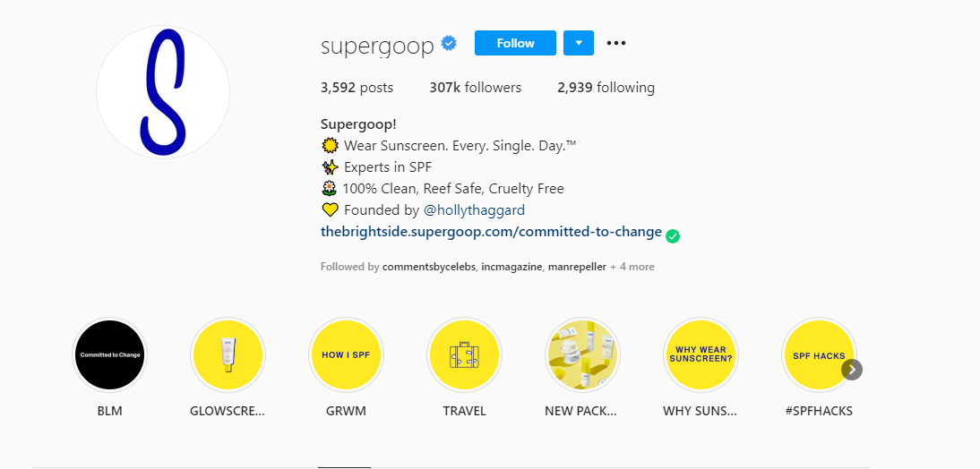Click the 3,592 posts count
This screenshot has height=469, width=980.
357,88
